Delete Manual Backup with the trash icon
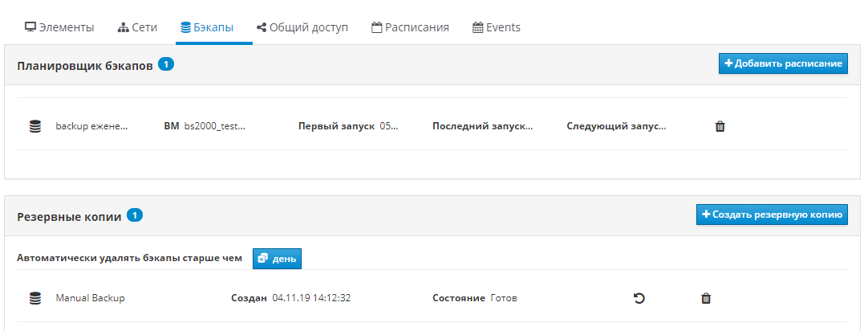 coord(706,299)
